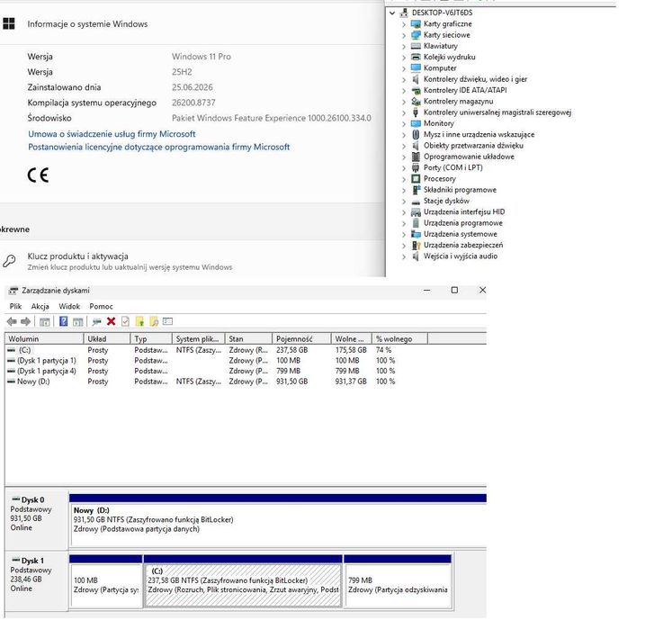Expand the Kontrolery magazynu node
The height and width of the screenshot is (629, 672).
[x=404, y=102]
